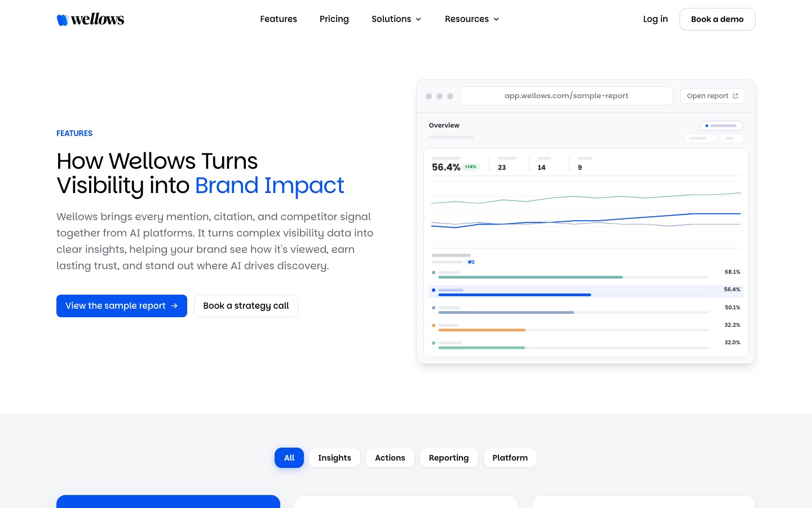Click the 56.4% value on highlighted row
This screenshot has width=812, height=508.
(732, 290)
